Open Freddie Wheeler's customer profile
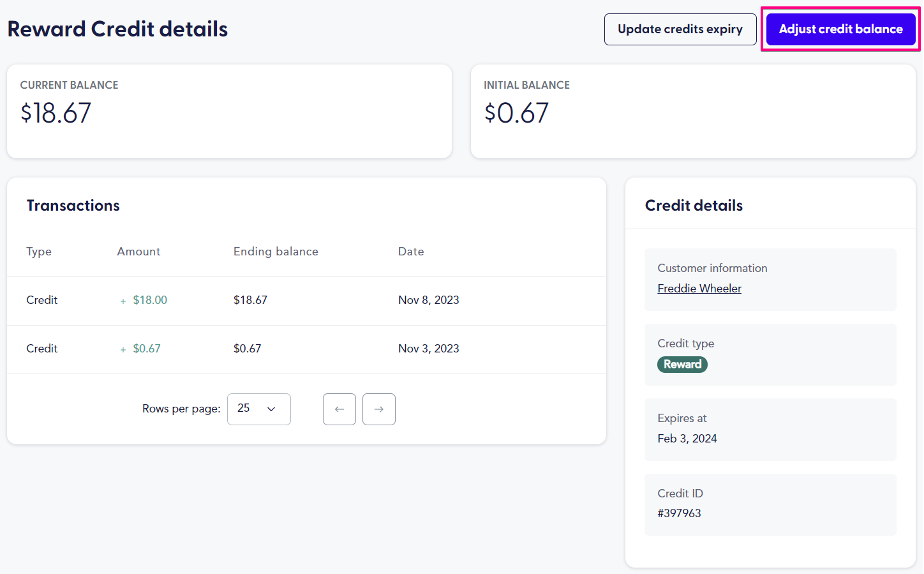The width and height of the screenshot is (924, 574). point(699,288)
